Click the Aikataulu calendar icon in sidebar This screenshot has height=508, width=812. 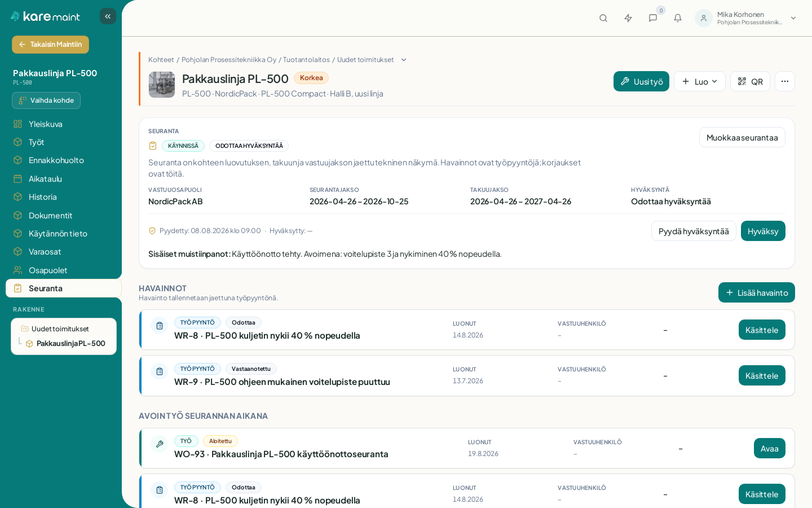coord(18,179)
